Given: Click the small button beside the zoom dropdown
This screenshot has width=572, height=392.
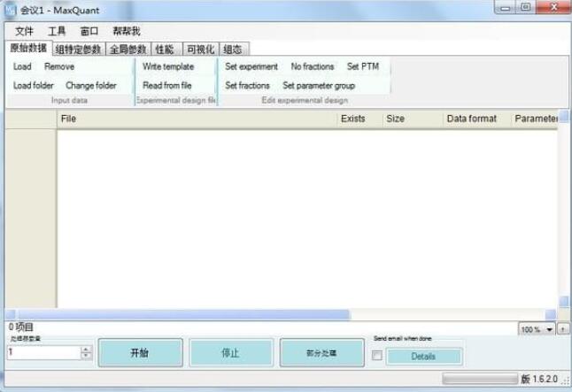Looking at the screenshot, I should [x=563, y=329].
